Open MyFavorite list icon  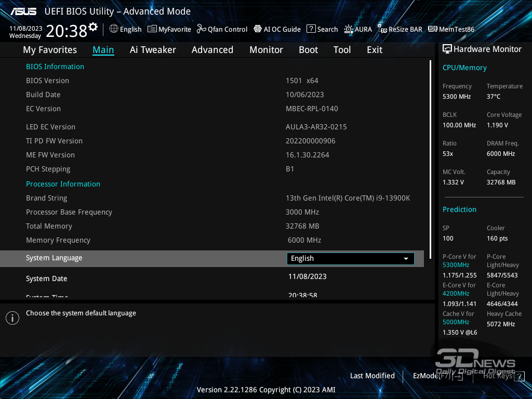click(x=152, y=29)
